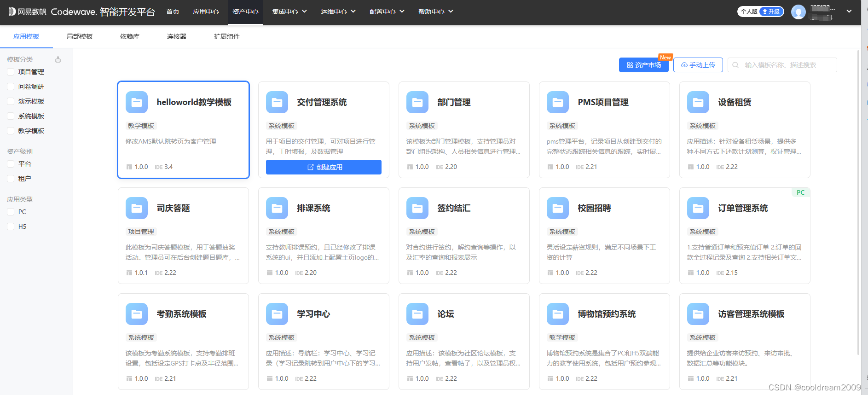Click the lock icon beside 模板分类
Screen dimensions: 868x395
58,59
